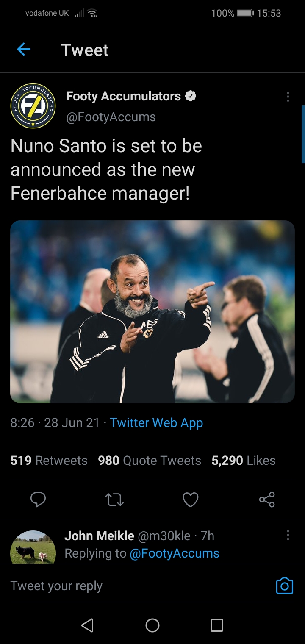Screen dimensions: 305x644
Task: Open the tweet's three-dot options menu
Action: [288, 97]
